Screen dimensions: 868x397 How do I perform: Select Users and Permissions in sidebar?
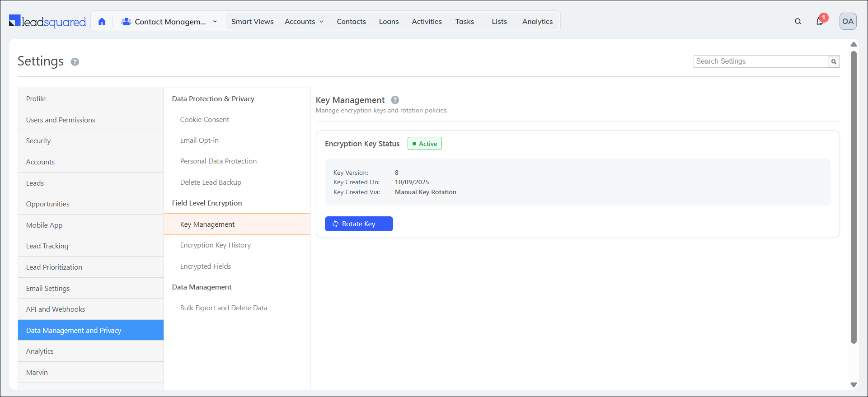tap(61, 120)
